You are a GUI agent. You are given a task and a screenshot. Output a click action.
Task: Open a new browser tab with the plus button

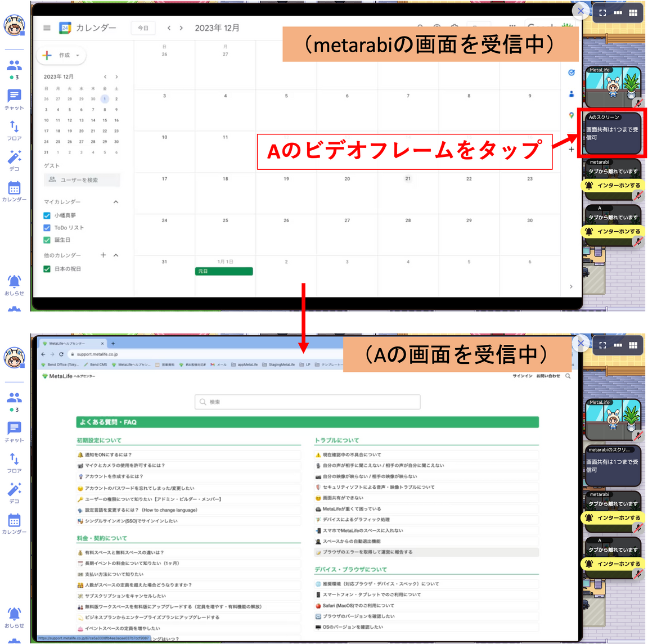113,344
